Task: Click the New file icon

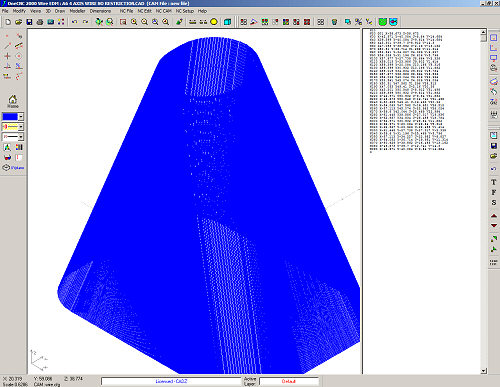Action: click(8, 22)
